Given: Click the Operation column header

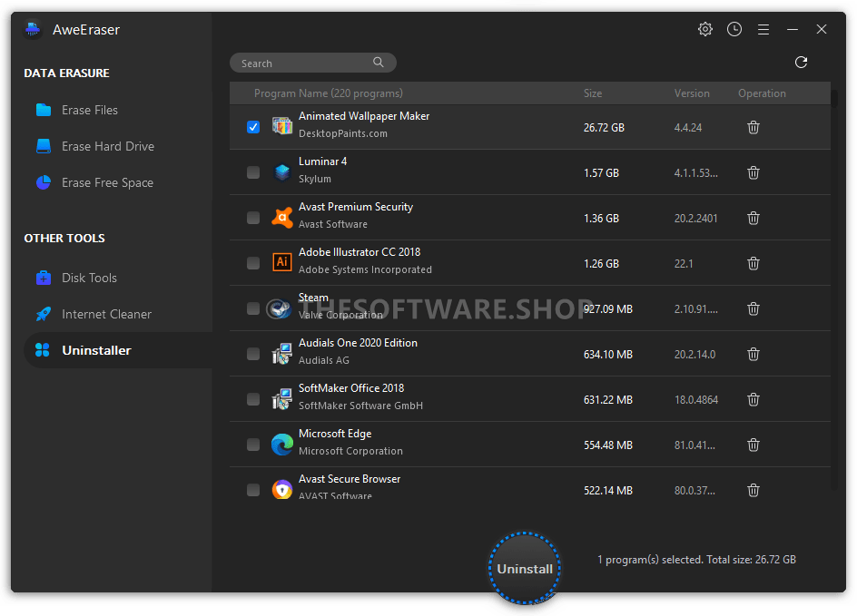Looking at the screenshot, I should (762, 93).
